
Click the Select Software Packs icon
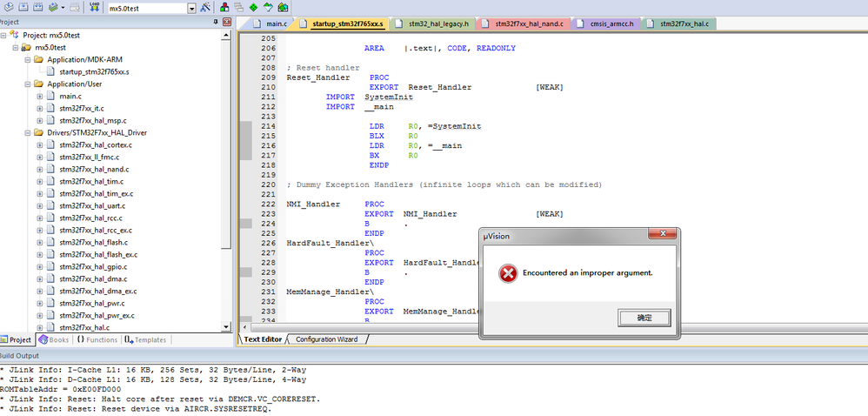click(269, 8)
